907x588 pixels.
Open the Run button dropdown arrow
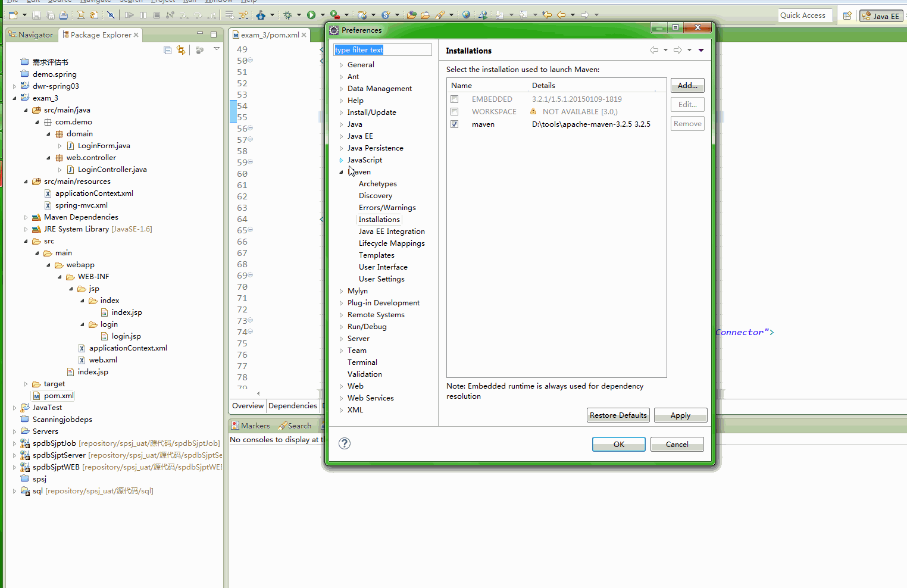(x=323, y=15)
